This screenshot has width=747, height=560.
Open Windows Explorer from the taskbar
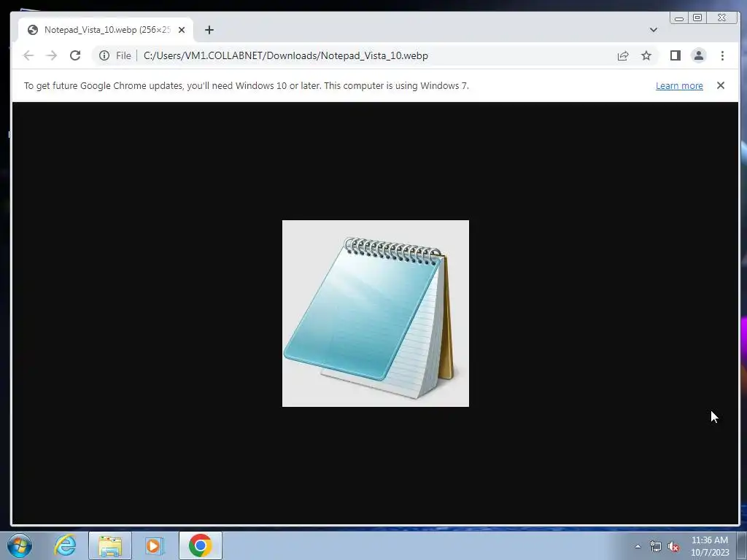(110, 545)
